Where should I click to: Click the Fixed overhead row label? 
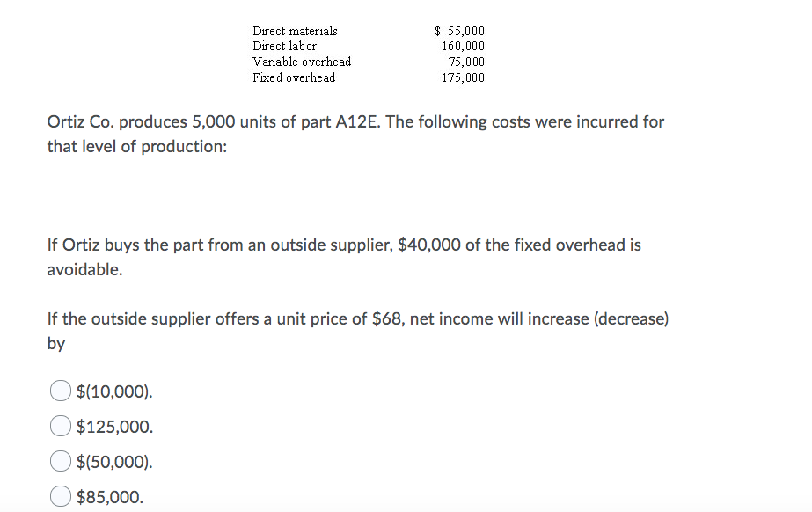(294, 77)
